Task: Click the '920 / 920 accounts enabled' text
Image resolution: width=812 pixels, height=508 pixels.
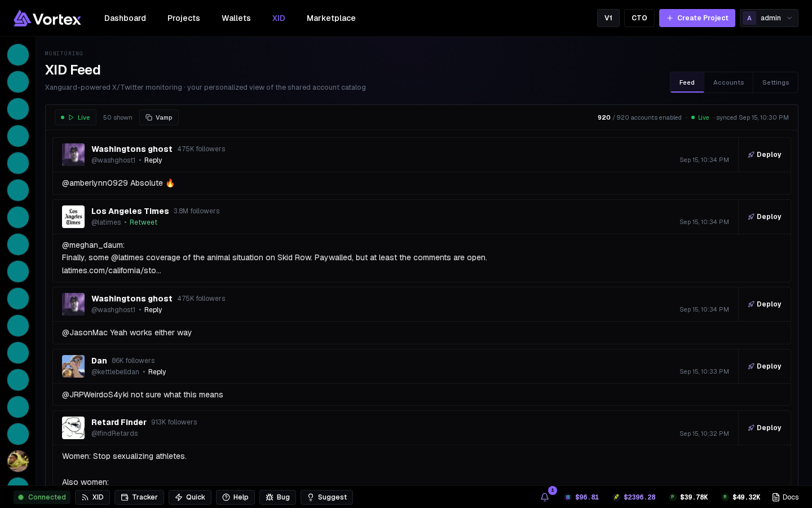Action: point(639,117)
